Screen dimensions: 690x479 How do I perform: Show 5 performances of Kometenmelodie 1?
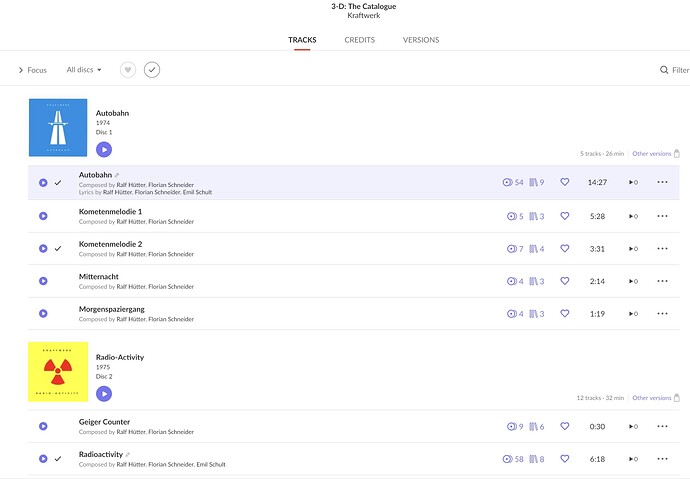tap(515, 216)
